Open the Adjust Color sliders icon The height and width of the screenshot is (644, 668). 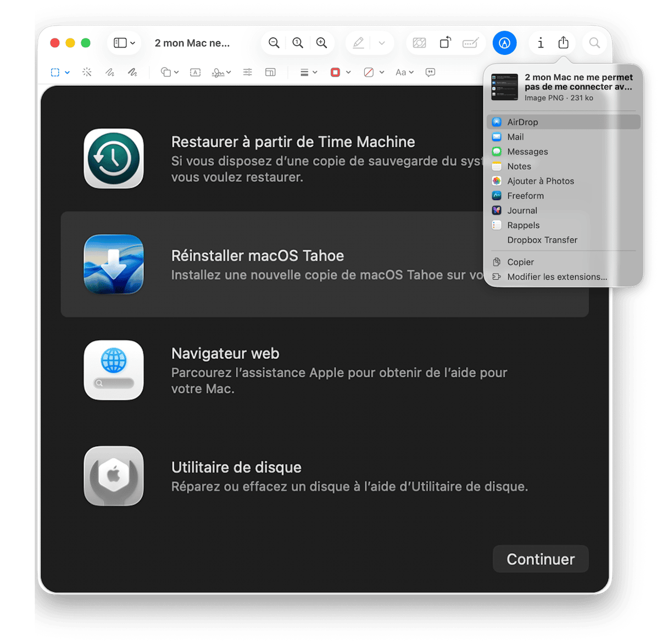pos(248,72)
